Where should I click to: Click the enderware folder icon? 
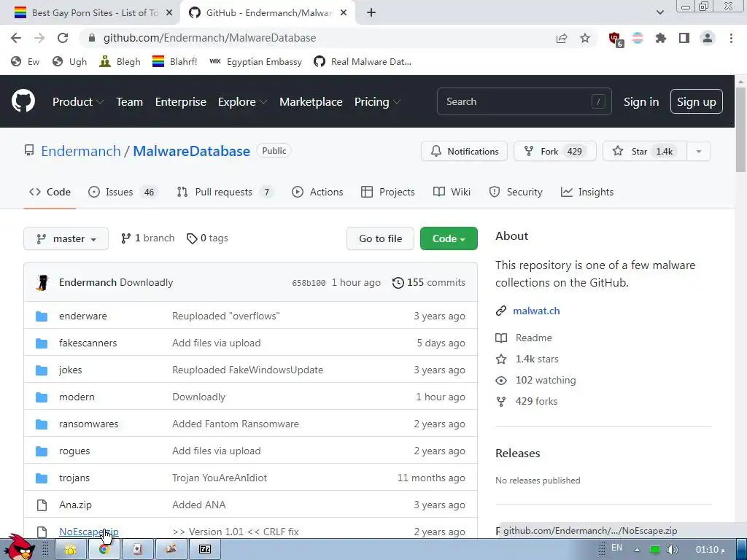42,316
